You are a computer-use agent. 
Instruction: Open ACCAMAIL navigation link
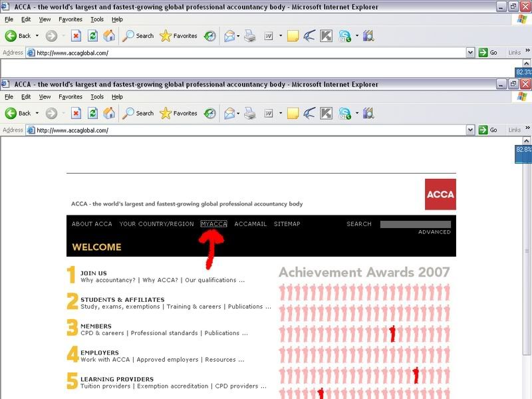tap(251, 224)
